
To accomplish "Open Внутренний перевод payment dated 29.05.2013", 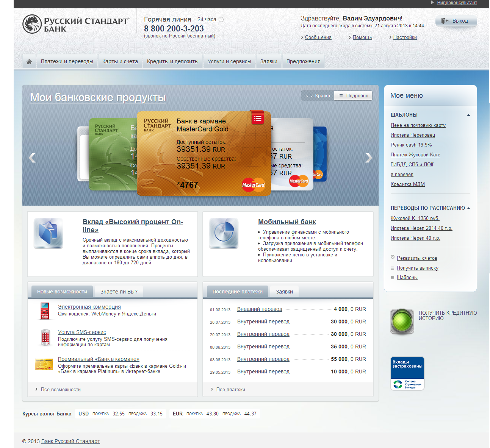I will click(263, 372).
